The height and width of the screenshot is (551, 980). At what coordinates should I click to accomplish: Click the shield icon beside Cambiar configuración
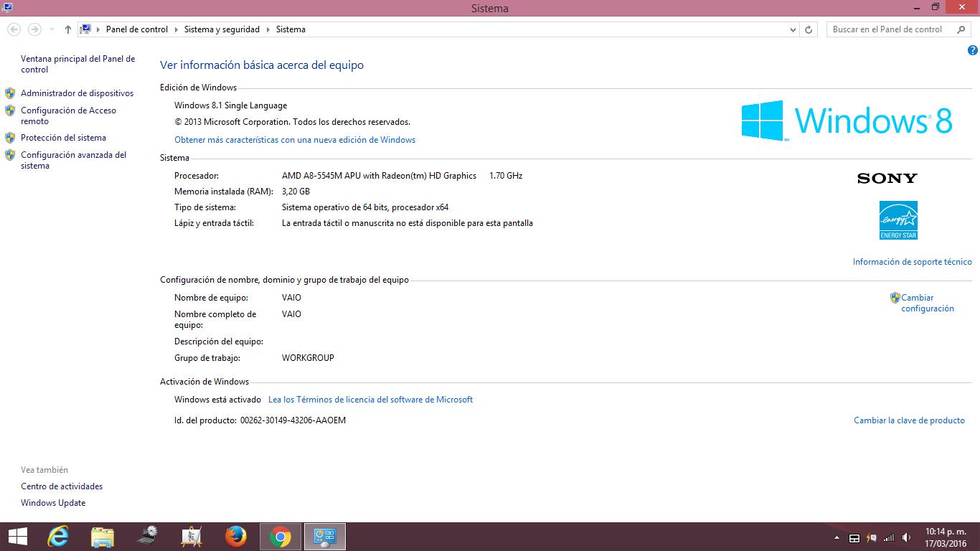coord(895,298)
